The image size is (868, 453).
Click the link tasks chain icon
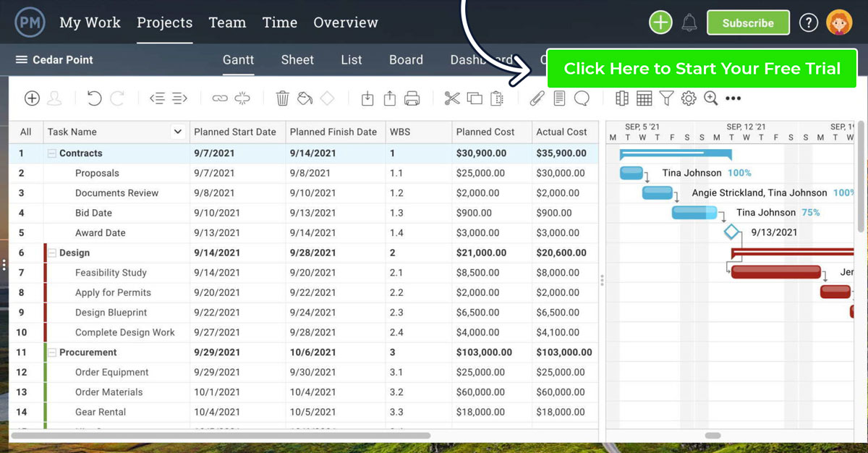[x=219, y=98]
